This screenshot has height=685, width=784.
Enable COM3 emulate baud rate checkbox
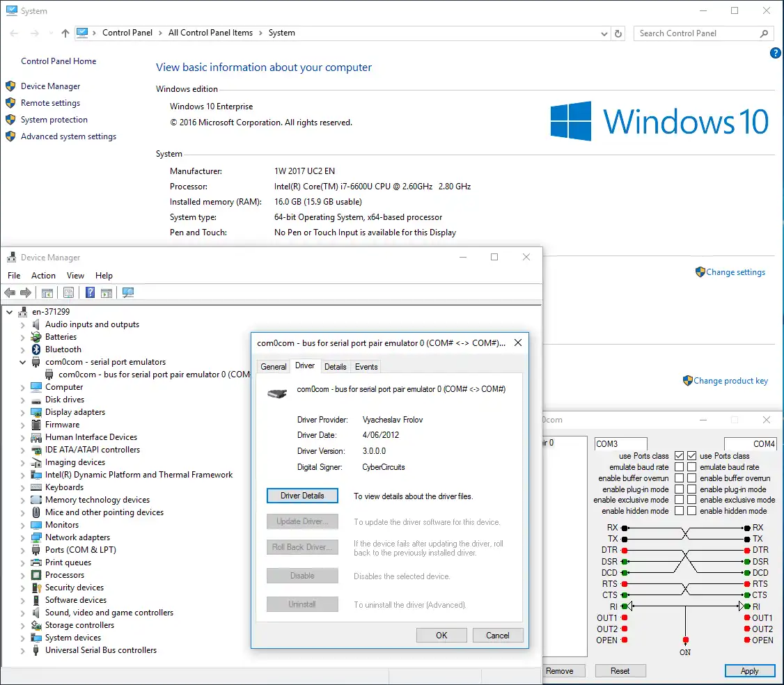(x=679, y=467)
